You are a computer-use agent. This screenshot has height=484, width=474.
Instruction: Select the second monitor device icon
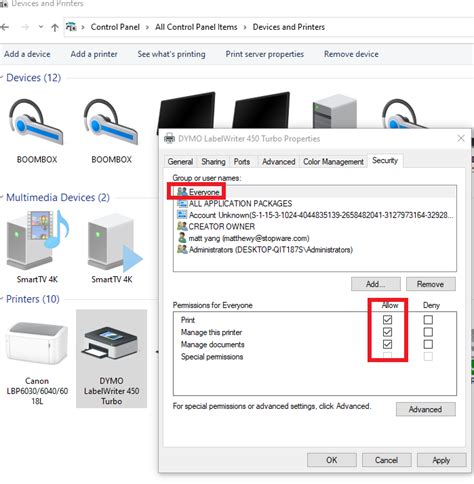pyautogui.click(x=261, y=110)
